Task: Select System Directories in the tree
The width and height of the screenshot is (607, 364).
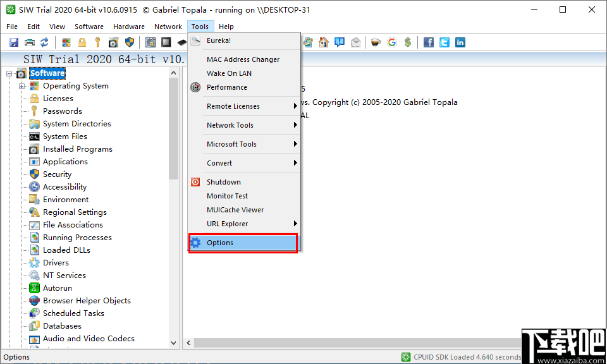Action: [x=77, y=124]
